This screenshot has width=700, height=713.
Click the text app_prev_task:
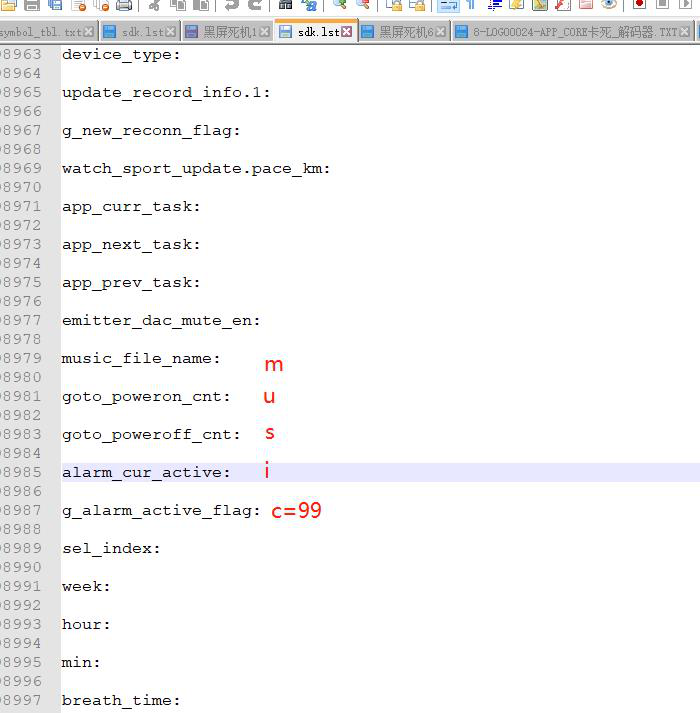pos(131,283)
